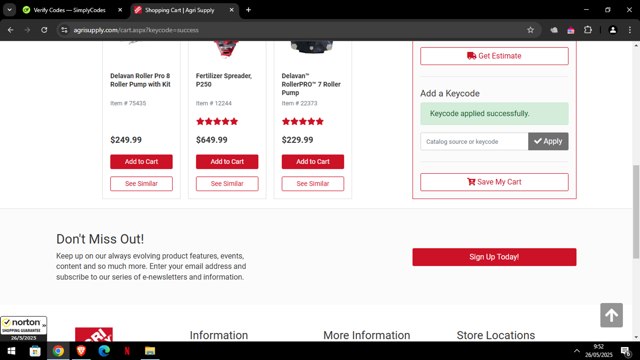Show hidden system tray icons
This screenshot has height=360, width=640.
point(576,351)
